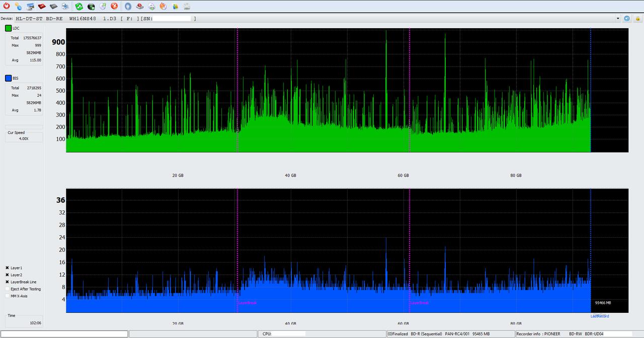Click the LDC legend label
644x338 pixels.
click(16, 28)
